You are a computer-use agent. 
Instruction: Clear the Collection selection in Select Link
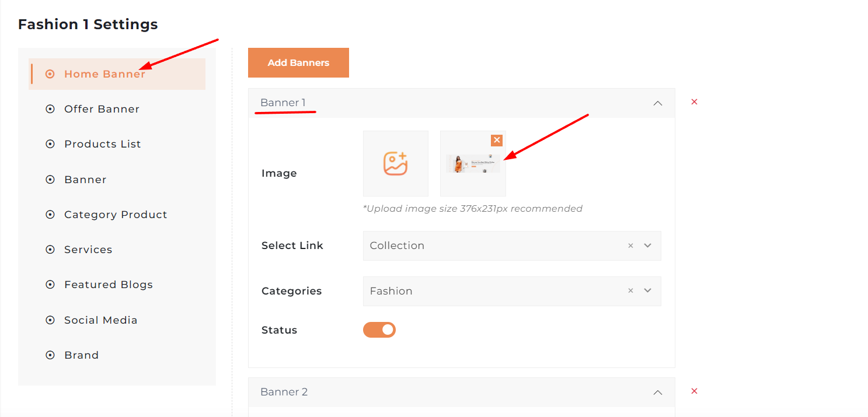[630, 246]
